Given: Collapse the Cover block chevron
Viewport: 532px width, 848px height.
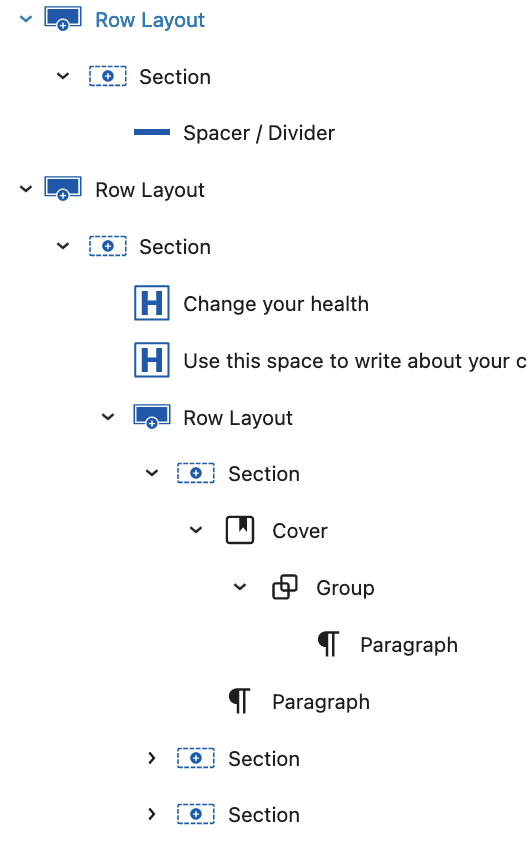Looking at the screenshot, I should [196, 530].
